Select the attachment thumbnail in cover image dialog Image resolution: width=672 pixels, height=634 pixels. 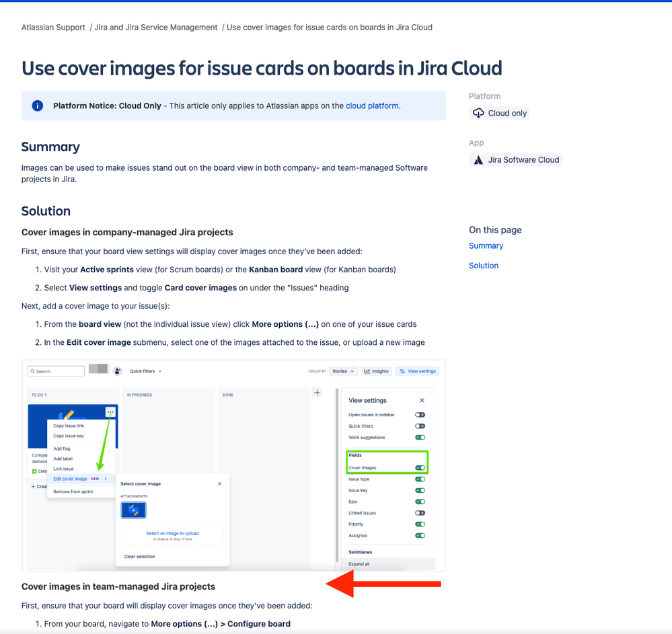tap(133, 510)
